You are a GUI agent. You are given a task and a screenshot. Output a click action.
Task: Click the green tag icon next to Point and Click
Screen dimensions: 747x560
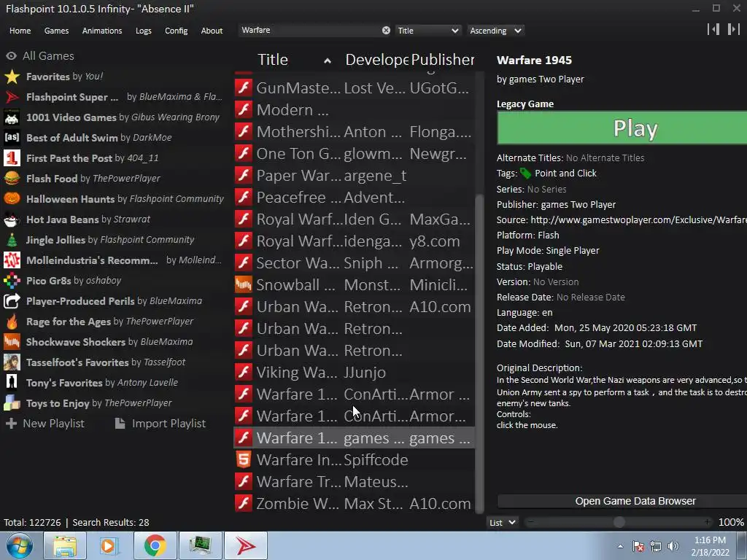pyautogui.click(x=525, y=174)
